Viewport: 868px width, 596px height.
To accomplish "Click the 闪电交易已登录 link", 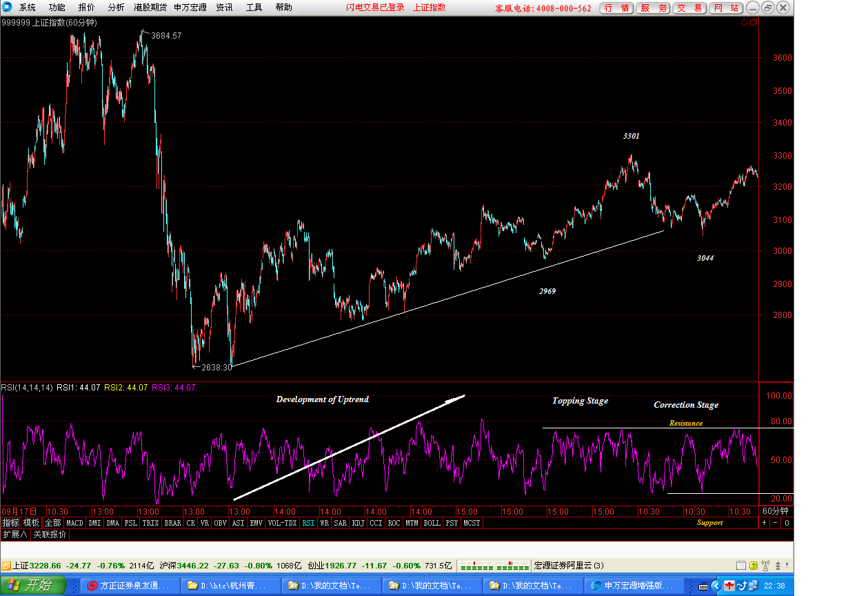I will tap(375, 8).
